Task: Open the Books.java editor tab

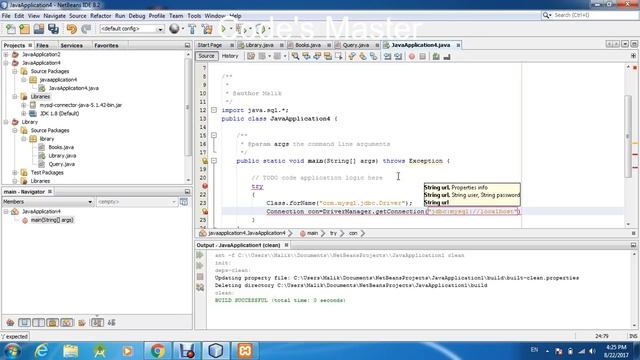Action: (x=308, y=45)
